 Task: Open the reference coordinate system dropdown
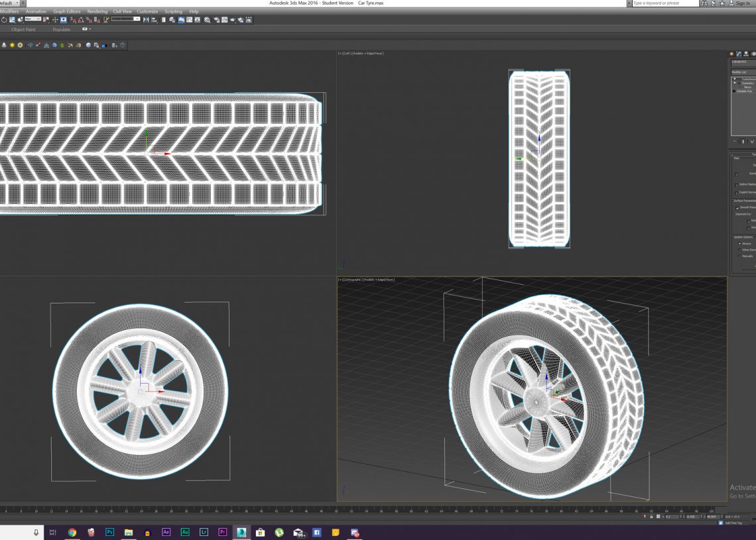point(32,19)
